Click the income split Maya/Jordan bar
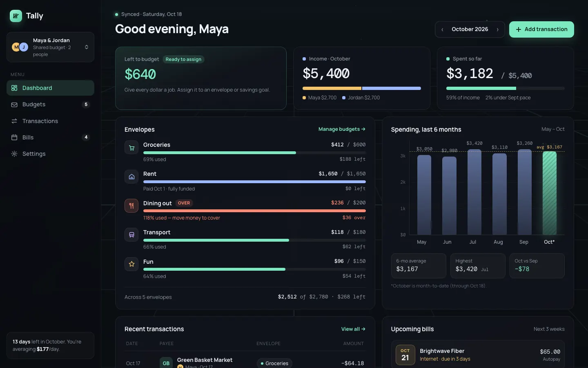The height and width of the screenshot is (368, 588). point(362,88)
